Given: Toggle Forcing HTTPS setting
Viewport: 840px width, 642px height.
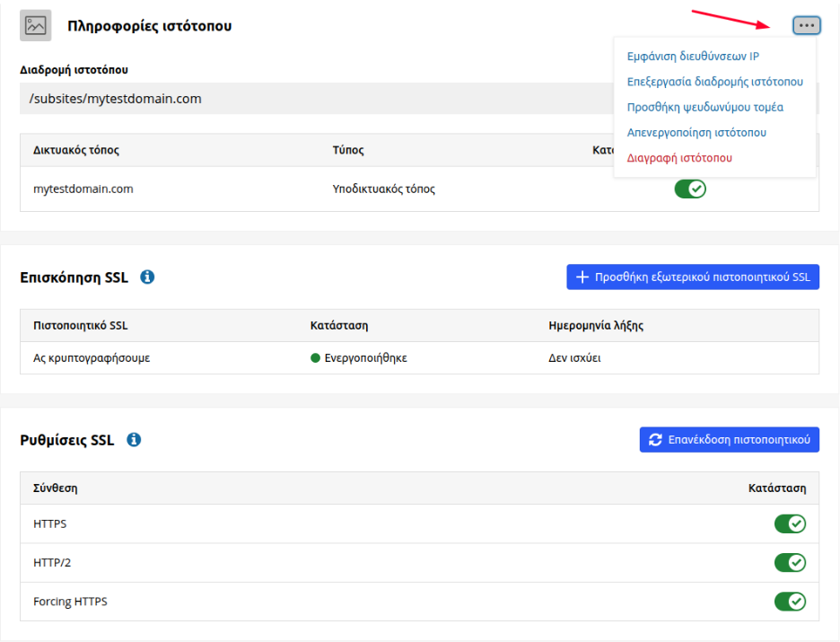Looking at the screenshot, I should coord(790,602).
